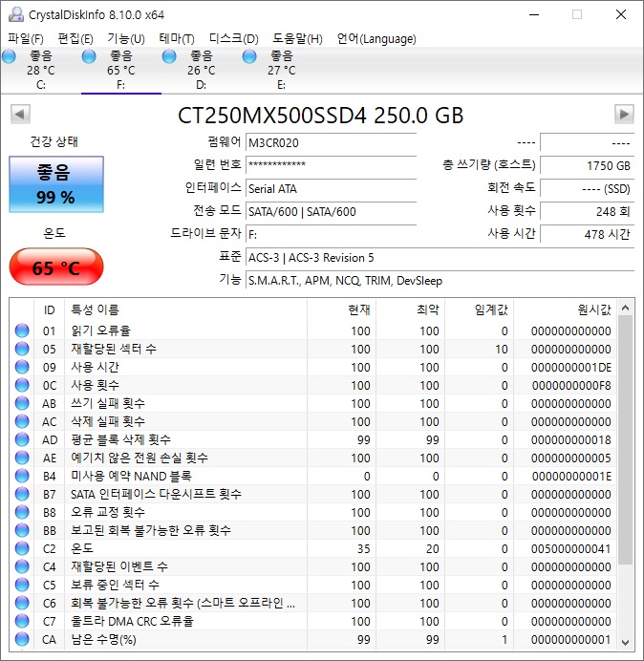Select attribute name 남은 수명(%)

[103, 639]
